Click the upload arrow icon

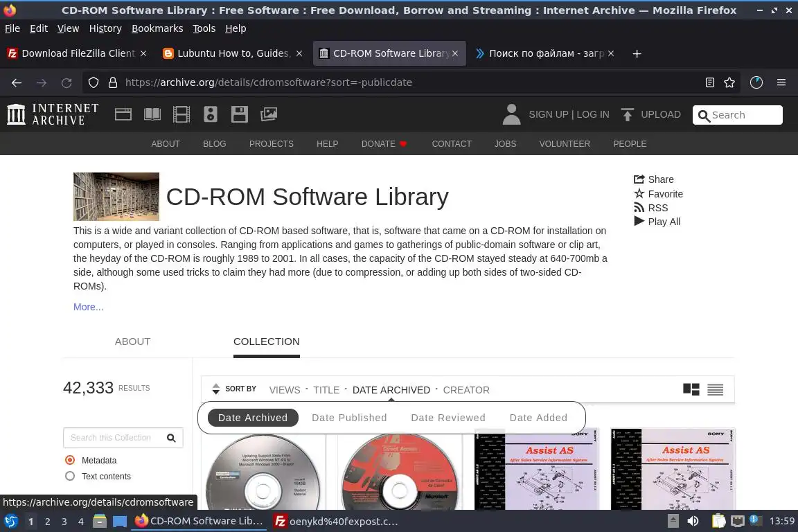click(628, 114)
